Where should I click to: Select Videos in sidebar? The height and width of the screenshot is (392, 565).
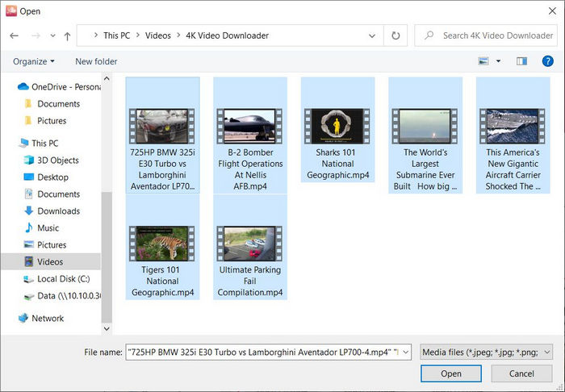[x=50, y=261]
